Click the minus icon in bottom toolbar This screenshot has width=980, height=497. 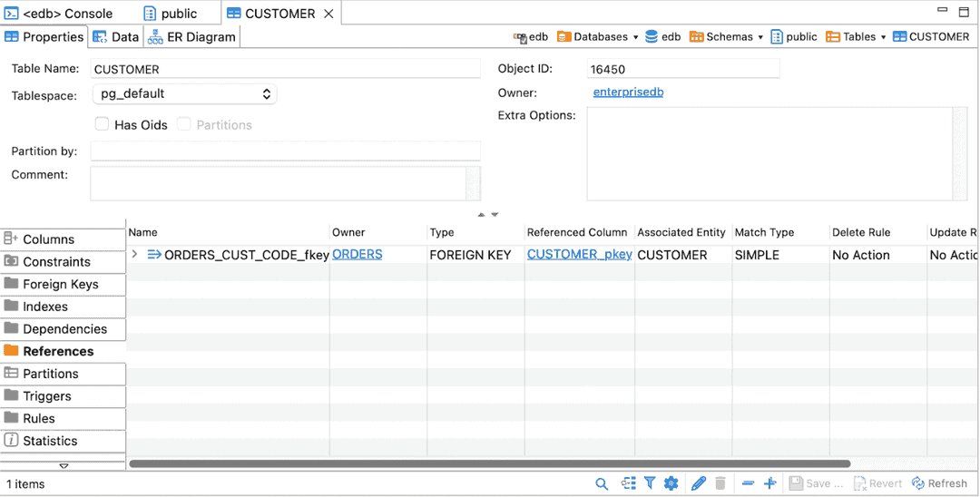pyautogui.click(x=748, y=483)
